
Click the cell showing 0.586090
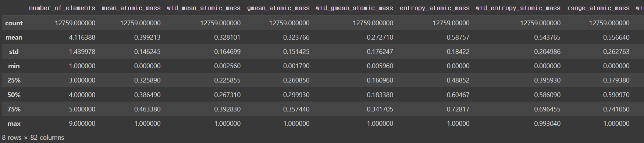click(x=547, y=95)
